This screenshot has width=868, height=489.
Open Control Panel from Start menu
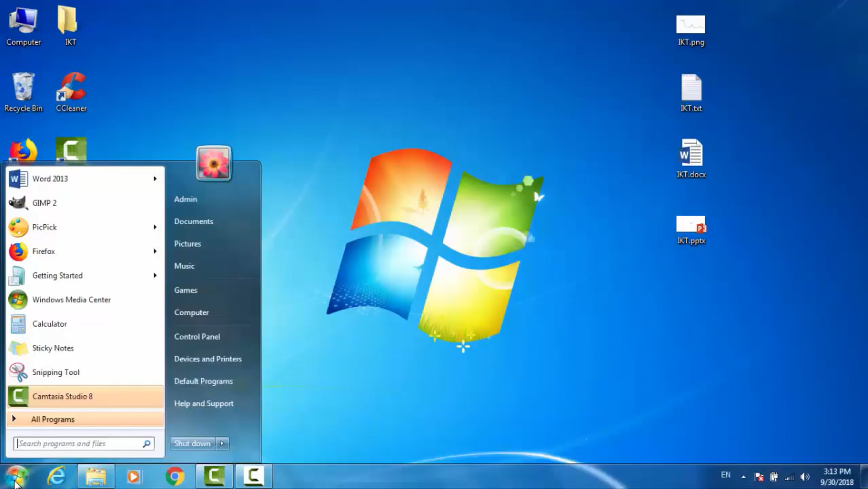pos(197,337)
